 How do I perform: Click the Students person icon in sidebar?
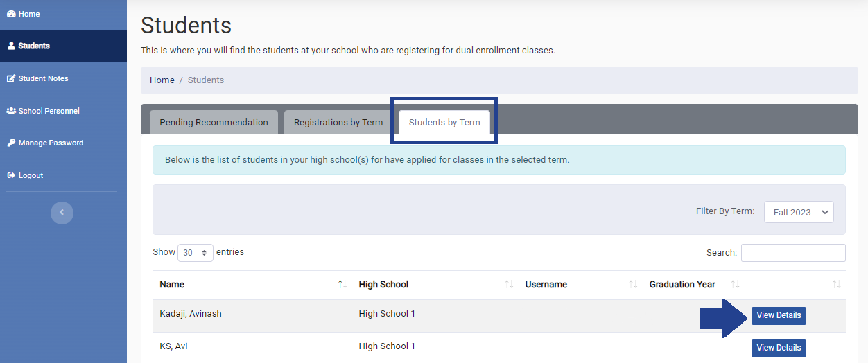click(x=11, y=46)
